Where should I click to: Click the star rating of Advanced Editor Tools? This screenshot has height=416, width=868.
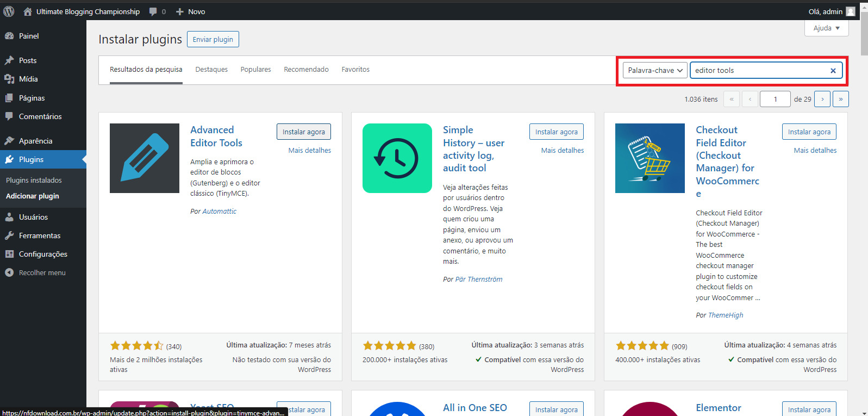coord(136,346)
